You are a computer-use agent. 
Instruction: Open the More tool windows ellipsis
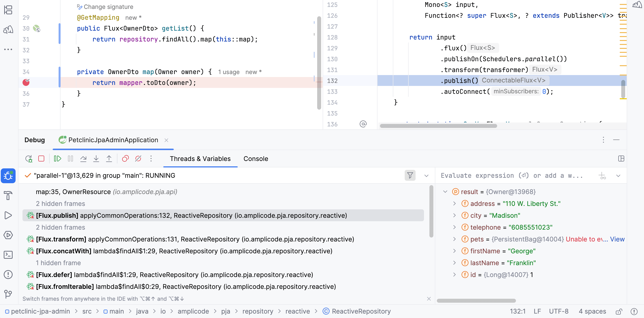pyautogui.click(x=8, y=49)
